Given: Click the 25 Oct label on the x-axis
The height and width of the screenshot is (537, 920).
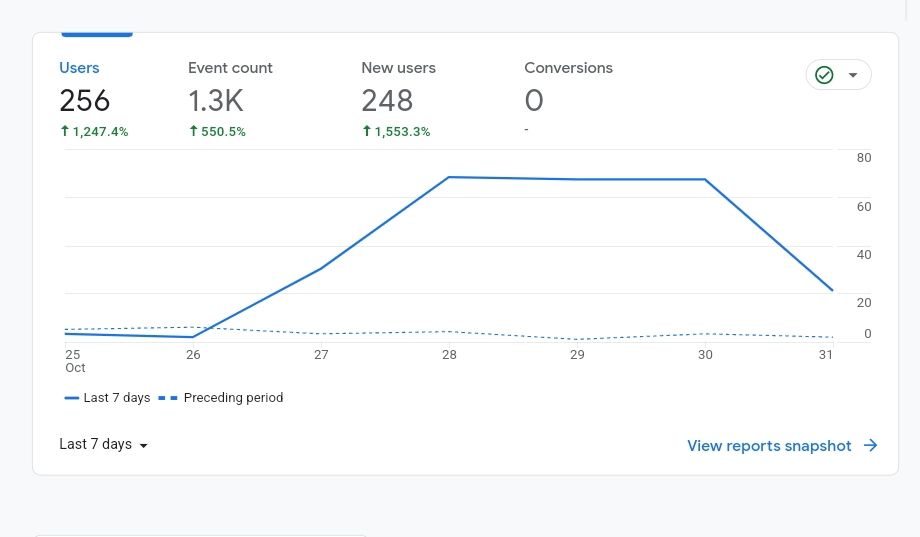Looking at the screenshot, I should (74, 360).
